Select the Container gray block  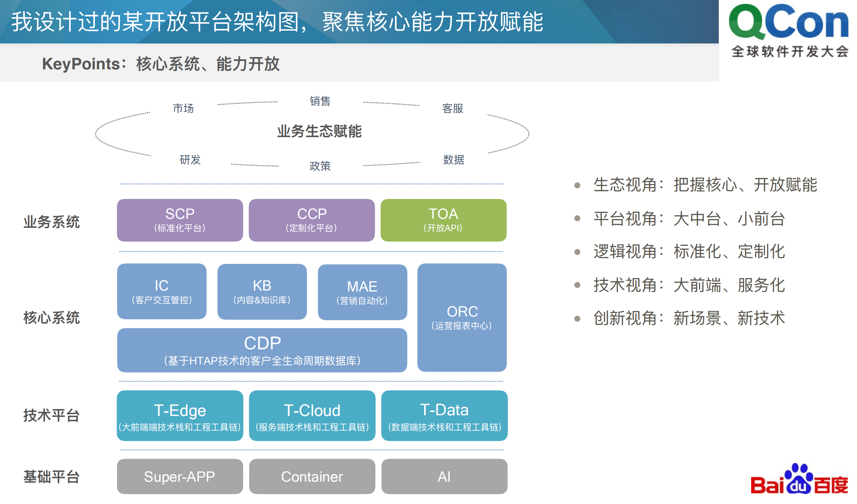tap(311, 476)
